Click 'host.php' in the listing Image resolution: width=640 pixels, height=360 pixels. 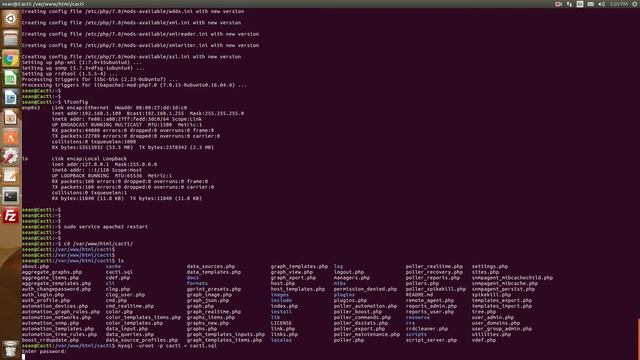tap(283, 283)
